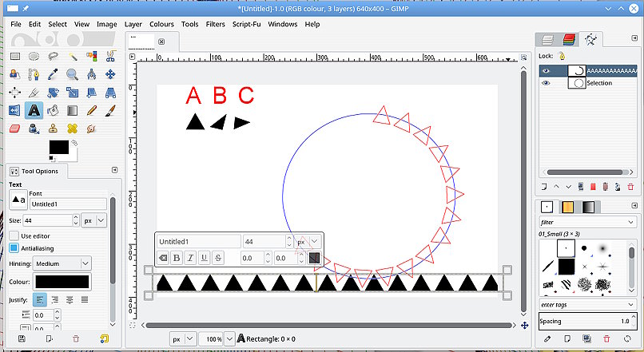This screenshot has height=352, width=644.
Task: Select the Move tool
Action: click(110, 74)
